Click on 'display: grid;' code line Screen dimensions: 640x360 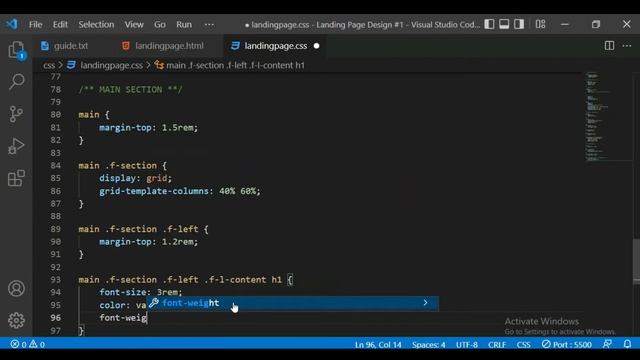[x=136, y=178]
